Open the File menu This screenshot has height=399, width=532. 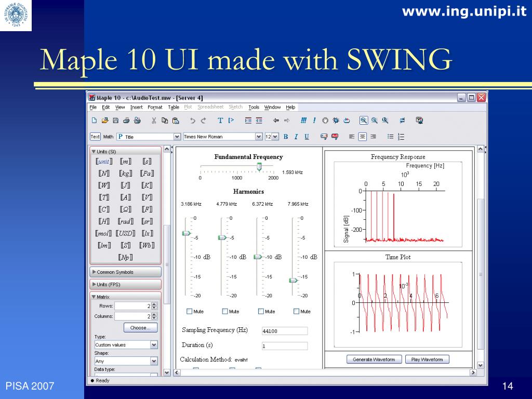pyautogui.click(x=93, y=107)
